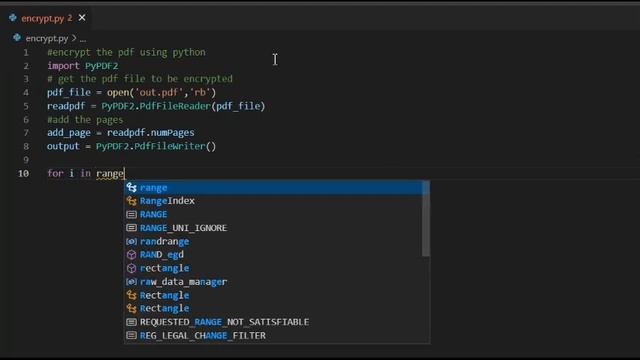The height and width of the screenshot is (360, 640).
Task: Click the variable icon beside 'raw_data_manager'
Action: click(x=131, y=282)
